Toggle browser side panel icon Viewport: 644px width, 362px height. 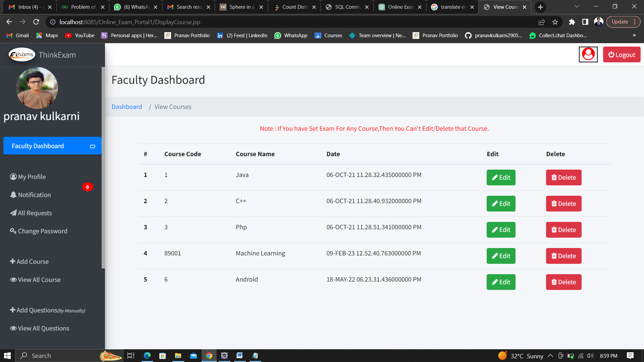tap(585, 22)
